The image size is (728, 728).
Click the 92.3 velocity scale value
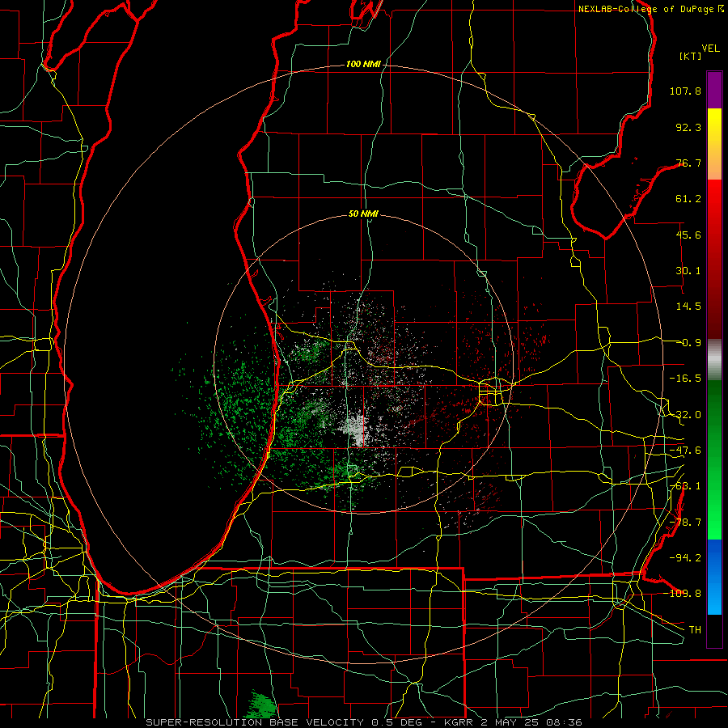pos(688,127)
